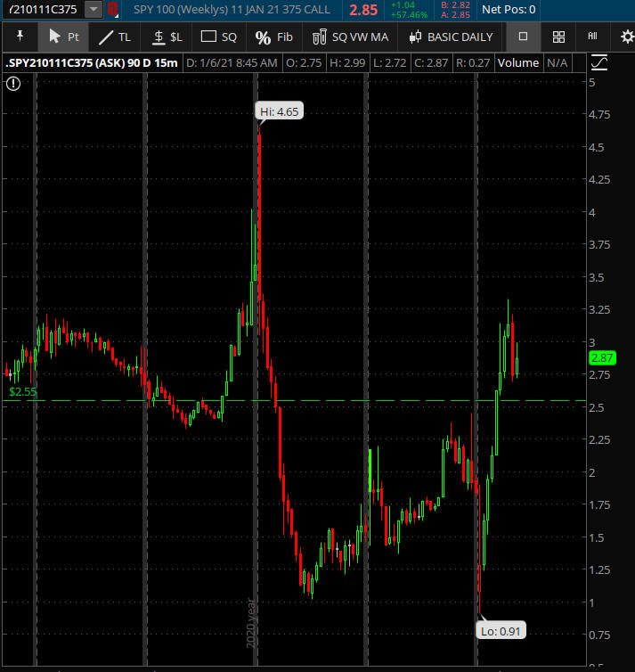
Task: Click the All timeframes icon
Action: coord(592,37)
